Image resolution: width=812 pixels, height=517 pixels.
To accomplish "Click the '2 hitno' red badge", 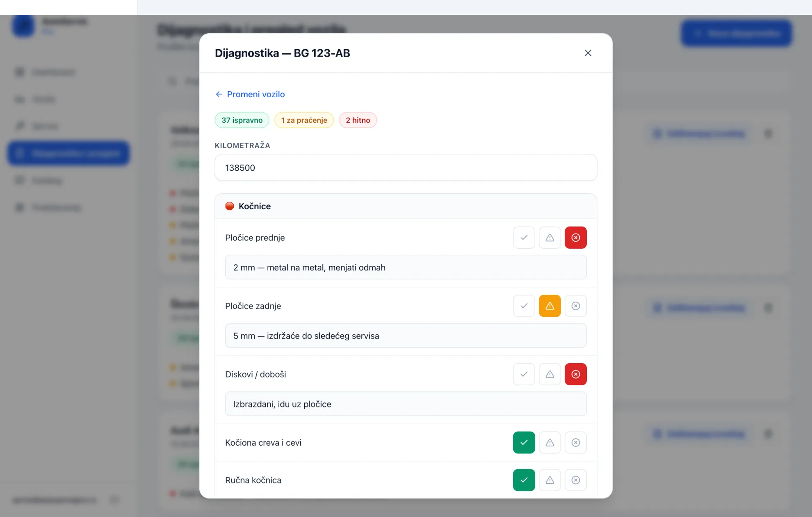I will [x=358, y=120].
